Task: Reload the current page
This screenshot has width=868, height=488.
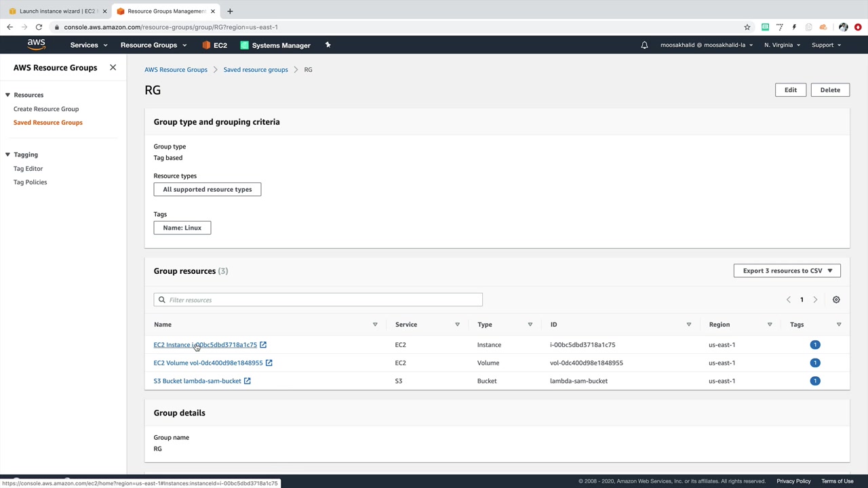Action: click(39, 27)
